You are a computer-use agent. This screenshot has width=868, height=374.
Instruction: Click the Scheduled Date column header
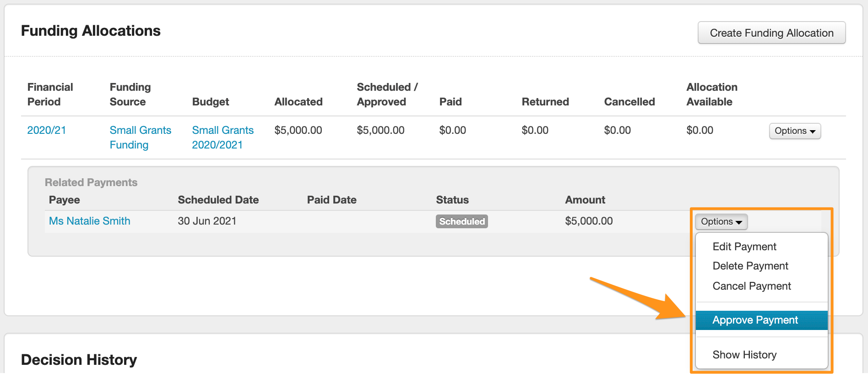(218, 200)
